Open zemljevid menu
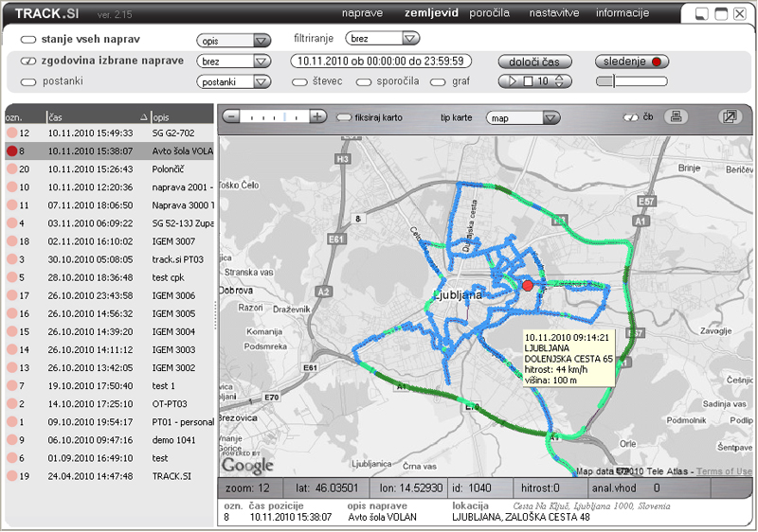 coord(431,13)
